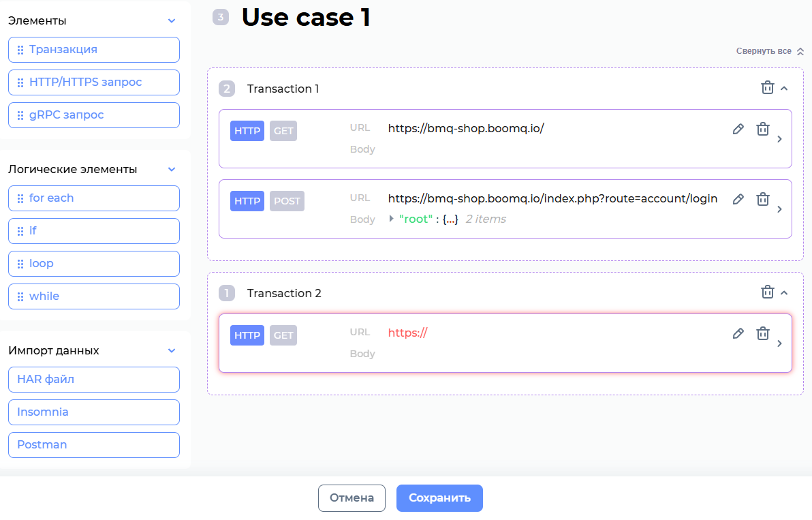812x520 pixels.
Task: Collapse the Логические элементы section
Action: (172, 170)
